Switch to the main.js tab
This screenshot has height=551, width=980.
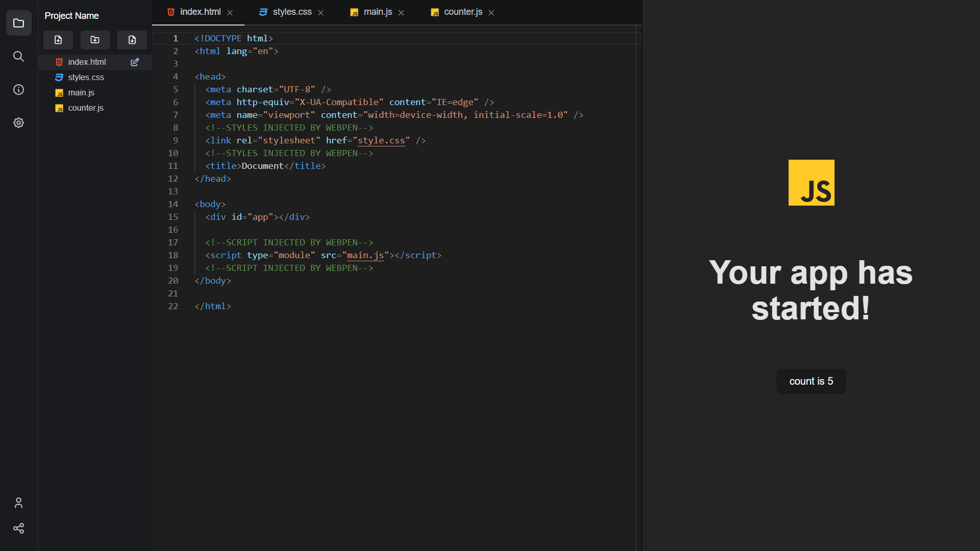(378, 12)
